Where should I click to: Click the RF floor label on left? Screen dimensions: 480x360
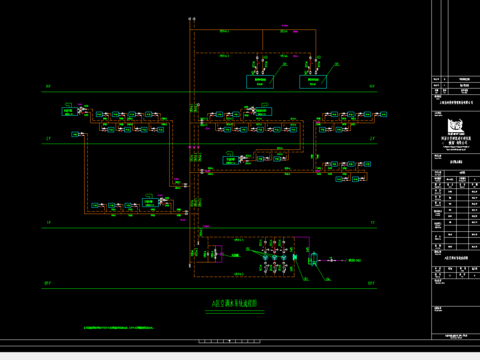[x=48, y=86]
